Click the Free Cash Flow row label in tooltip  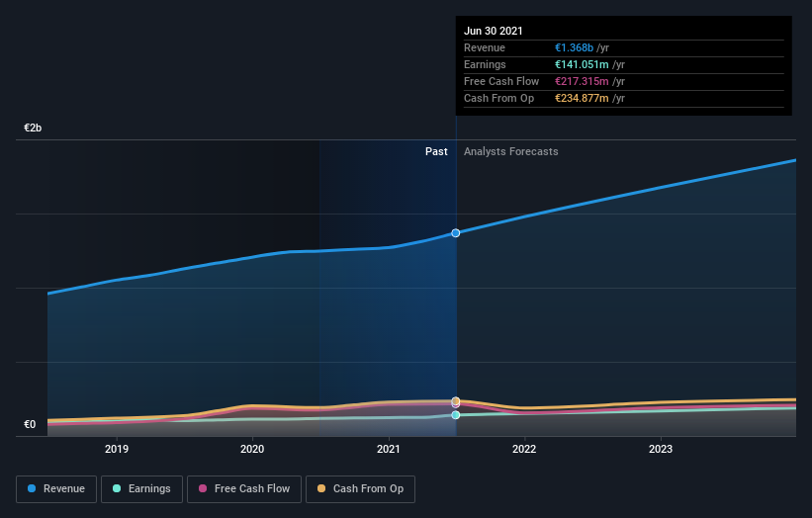click(501, 81)
